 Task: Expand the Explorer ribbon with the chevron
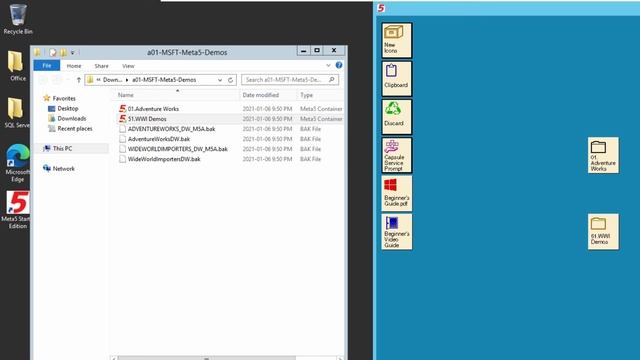[x=328, y=65]
